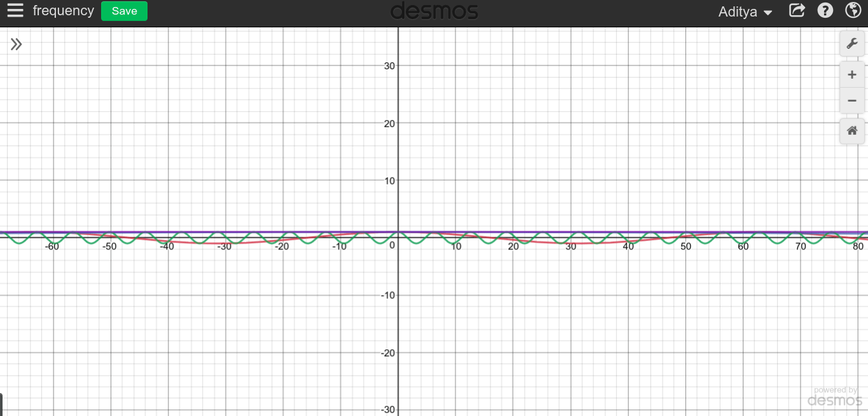Reset the viewport with the home icon
Image resolution: width=868 pixels, height=416 pixels.
[x=851, y=131]
